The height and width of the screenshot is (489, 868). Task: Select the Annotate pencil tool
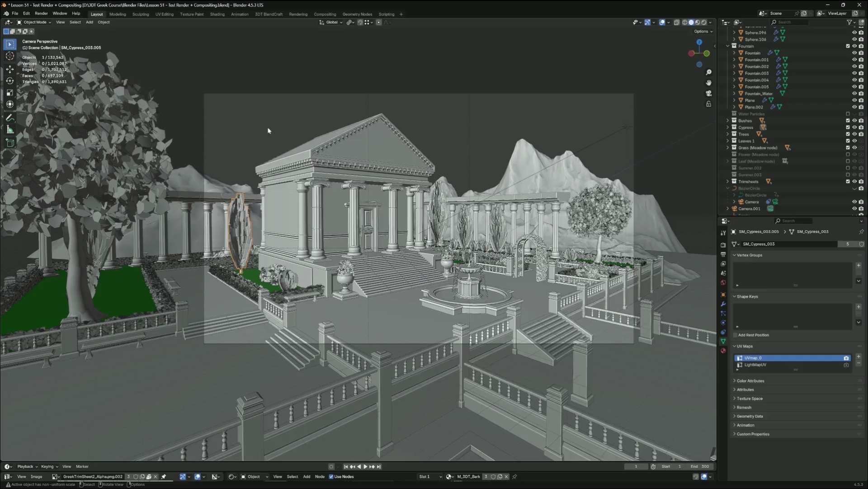click(9, 118)
